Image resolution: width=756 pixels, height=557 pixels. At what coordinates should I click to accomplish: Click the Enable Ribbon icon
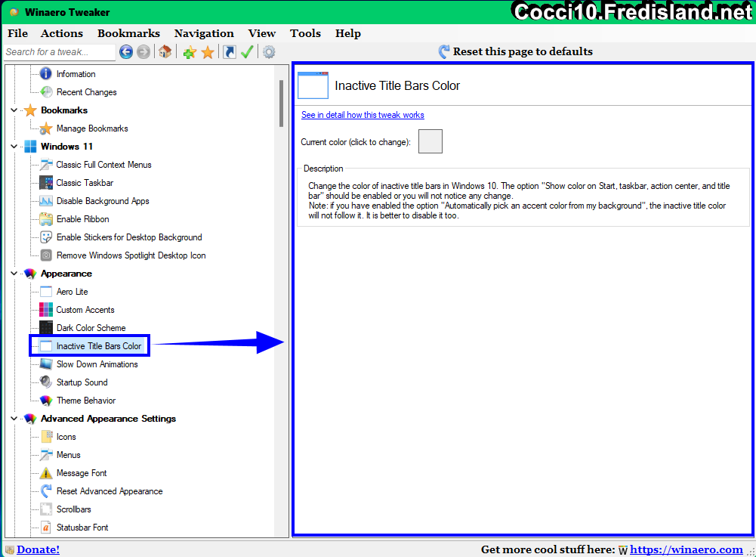click(x=46, y=219)
